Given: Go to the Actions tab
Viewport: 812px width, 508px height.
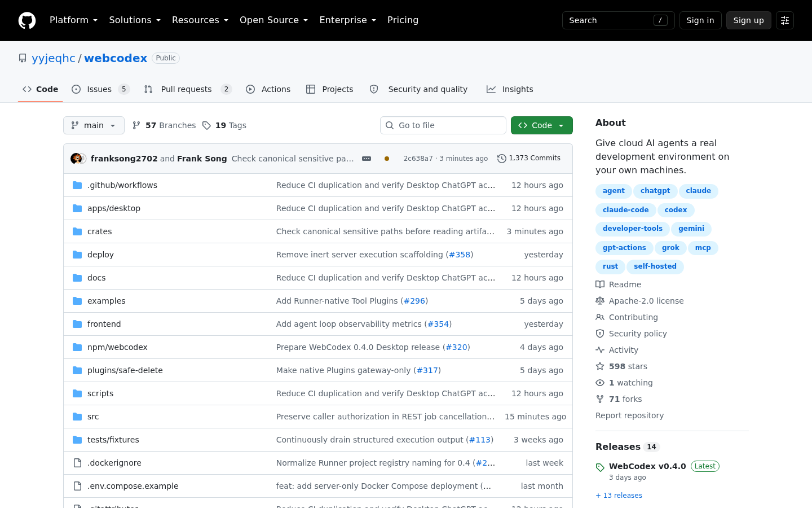Looking at the screenshot, I should [x=268, y=89].
